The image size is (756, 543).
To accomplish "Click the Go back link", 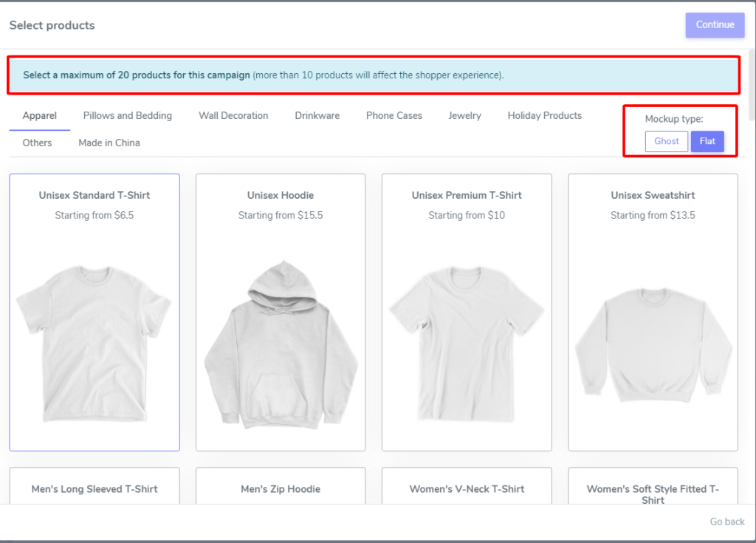I will [727, 522].
